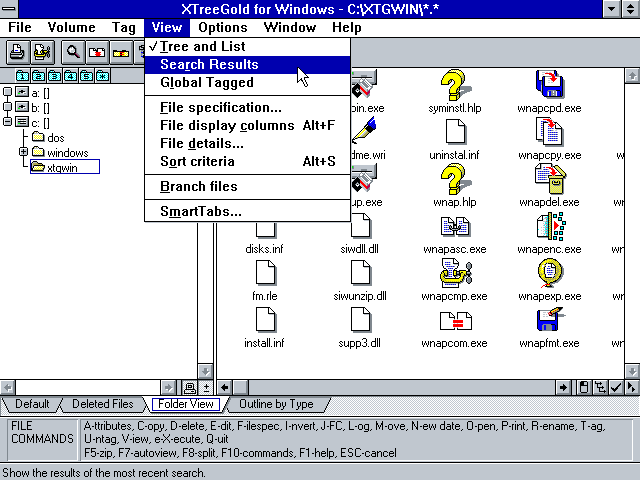The height and width of the screenshot is (480, 640).
Task: Click the folder level 1 icon
Action: 22,76
